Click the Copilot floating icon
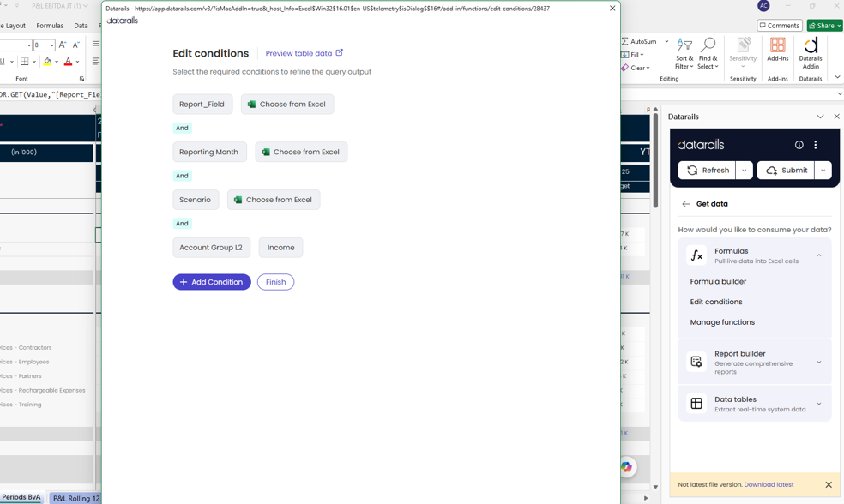 (x=626, y=467)
